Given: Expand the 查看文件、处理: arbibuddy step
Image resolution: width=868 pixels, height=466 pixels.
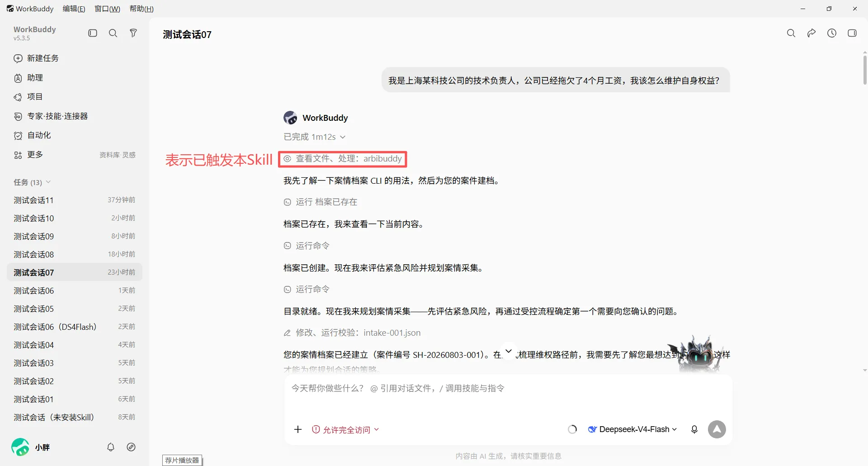Looking at the screenshot, I should pyautogui.click(x=343, y=159).
